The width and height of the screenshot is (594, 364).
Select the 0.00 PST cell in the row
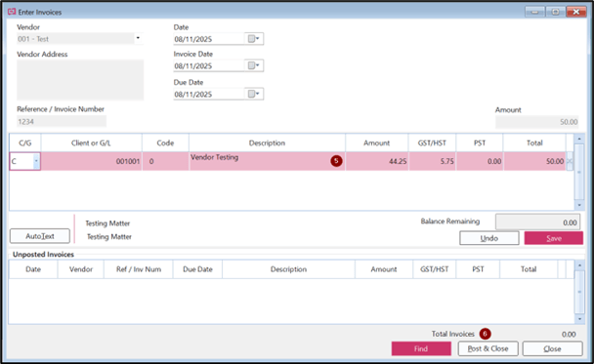(x=480, y=161)
